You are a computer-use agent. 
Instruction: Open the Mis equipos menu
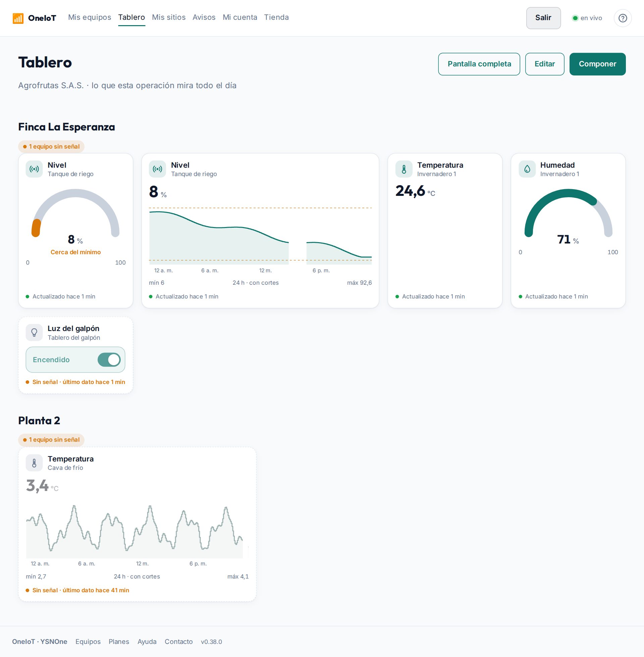pos(90,17)
